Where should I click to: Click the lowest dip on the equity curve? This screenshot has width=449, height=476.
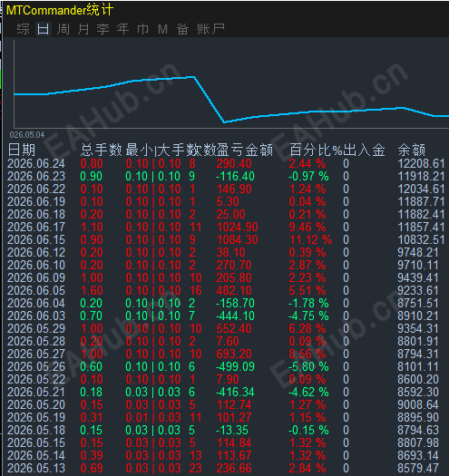[225, 122]
